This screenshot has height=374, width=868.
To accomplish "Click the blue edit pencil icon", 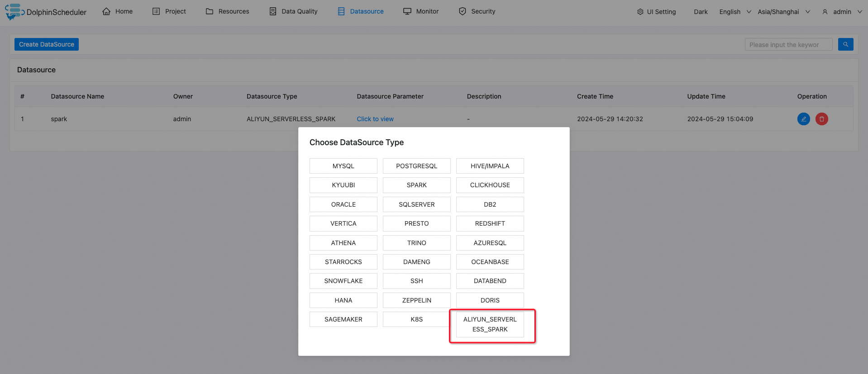I will [803, 119].
